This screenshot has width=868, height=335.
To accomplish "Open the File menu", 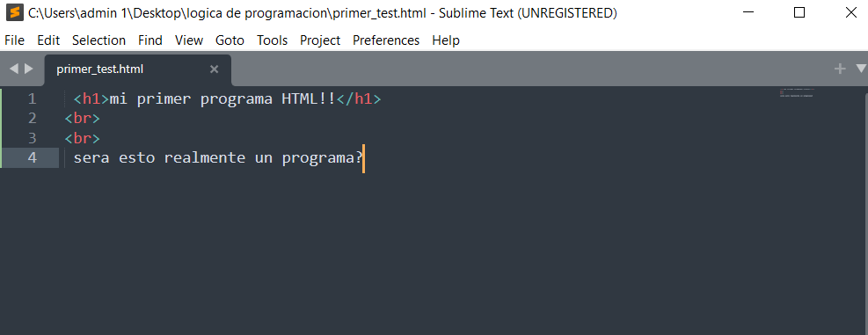I will click(x=14, y=40).
